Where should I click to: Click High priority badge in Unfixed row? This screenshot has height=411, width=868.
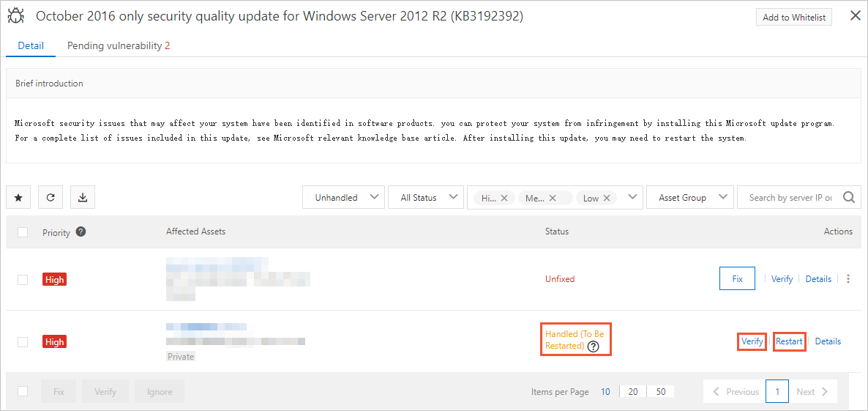click(54, 280)
